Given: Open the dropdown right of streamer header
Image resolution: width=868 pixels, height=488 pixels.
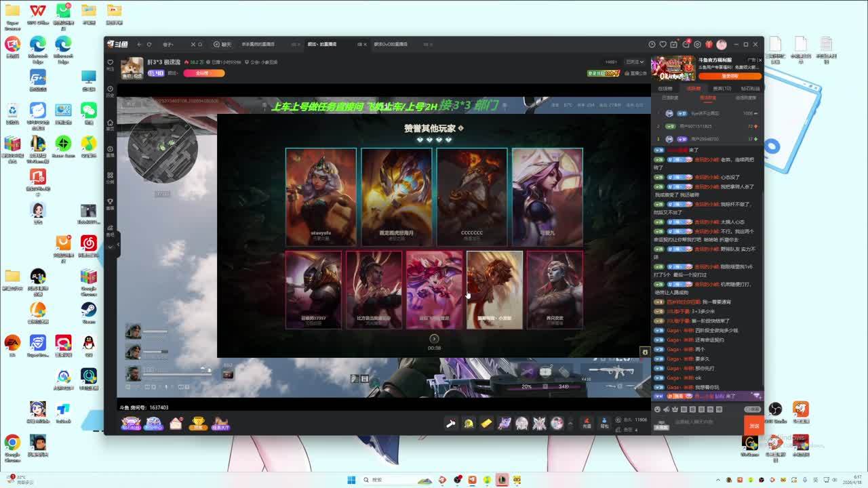Looking at the screenshot, I should tap(635, 62).
